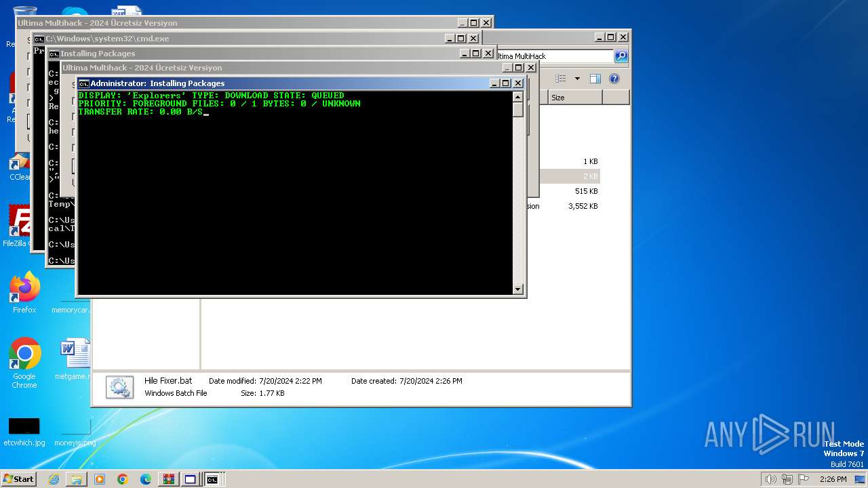Open Action Center flag tray icon
868x488 pixels.
point(804,479)
